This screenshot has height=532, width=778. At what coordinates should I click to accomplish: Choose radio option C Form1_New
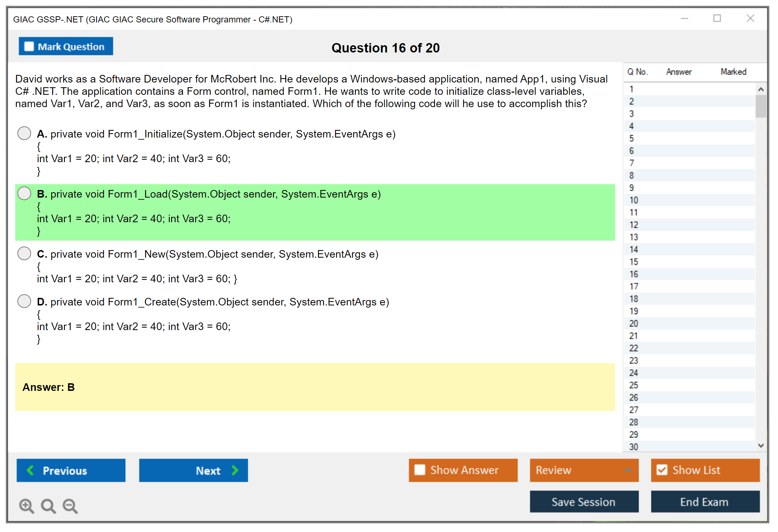click(x=24, y=253)
